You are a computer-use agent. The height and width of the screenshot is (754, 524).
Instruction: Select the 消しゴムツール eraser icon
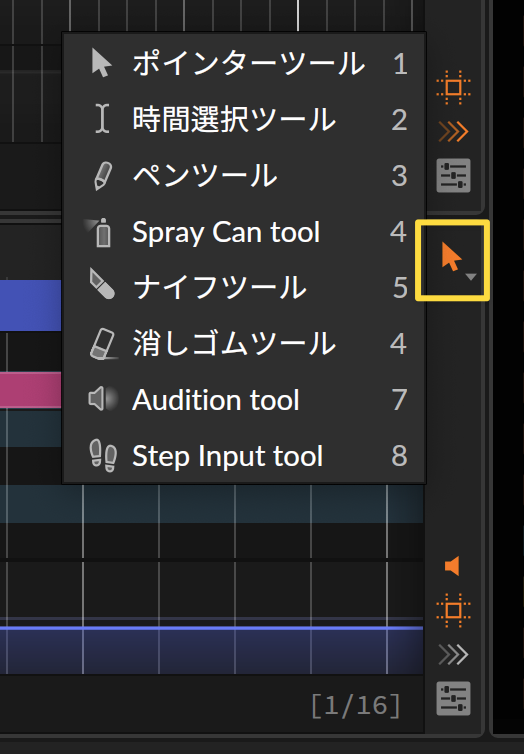(103, 344)
